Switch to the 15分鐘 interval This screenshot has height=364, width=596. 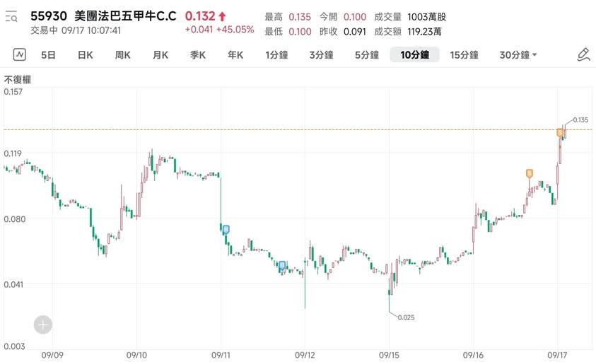tap(464, 54)
